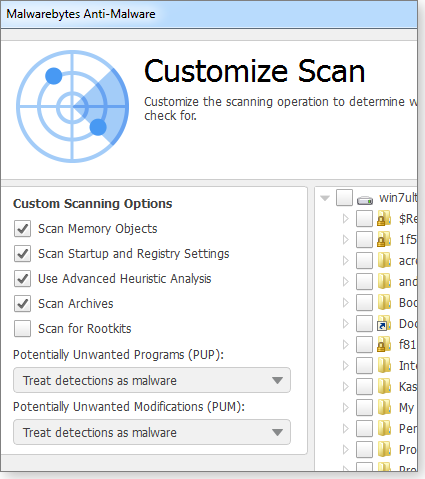425x479 pixels.
Task: Select the Int folder checkbox
Action: pyautogui.click(x=364, y=366)
